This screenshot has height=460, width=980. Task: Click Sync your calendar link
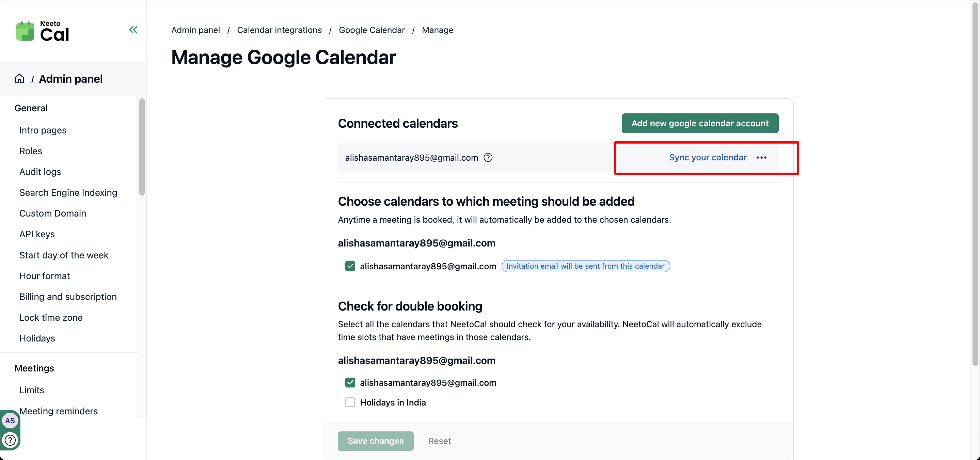[x=708, y=158]
